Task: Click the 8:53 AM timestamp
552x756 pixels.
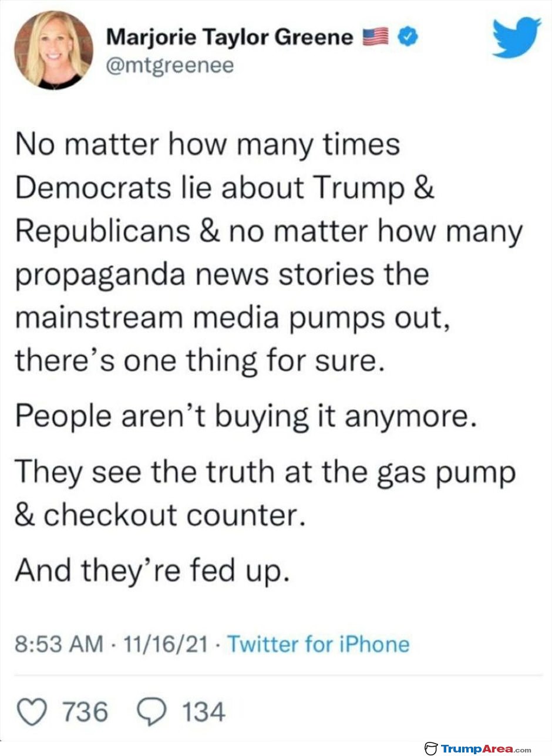Action: pos(58,644)
